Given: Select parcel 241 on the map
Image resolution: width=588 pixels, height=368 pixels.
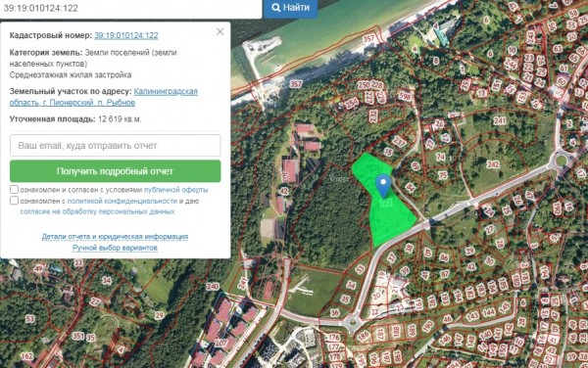Looking at the screenshot, I should click(x=499, y=121).
